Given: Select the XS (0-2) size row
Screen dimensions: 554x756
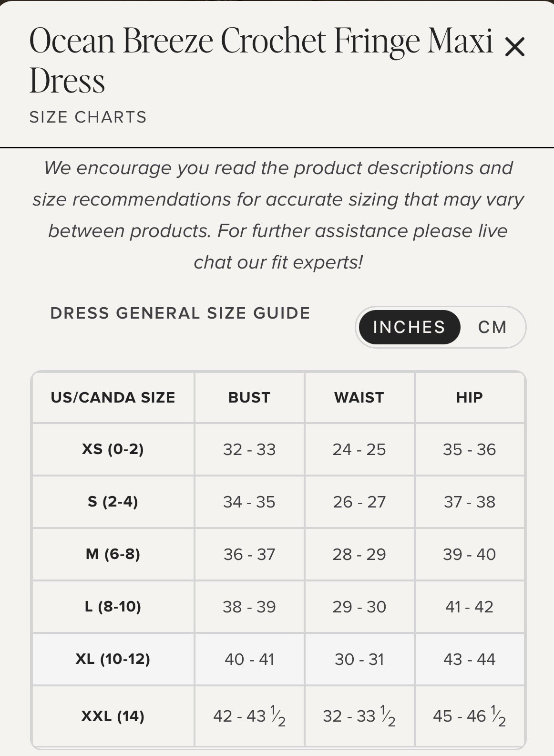Looking at the screenshot, I should (x=278, y=449).
